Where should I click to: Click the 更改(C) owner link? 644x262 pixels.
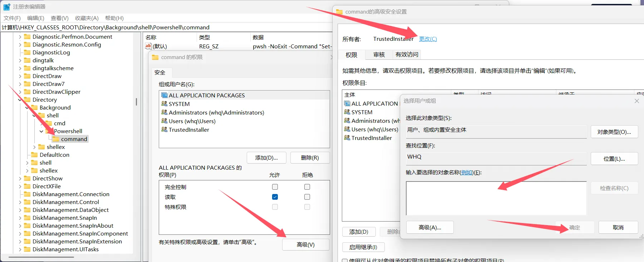tap(428, 39)
